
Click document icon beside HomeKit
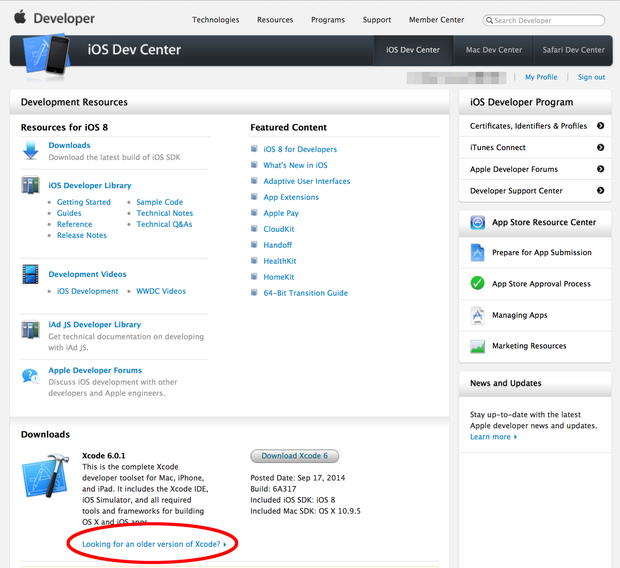pyautogui.click(x=254, y=276)
